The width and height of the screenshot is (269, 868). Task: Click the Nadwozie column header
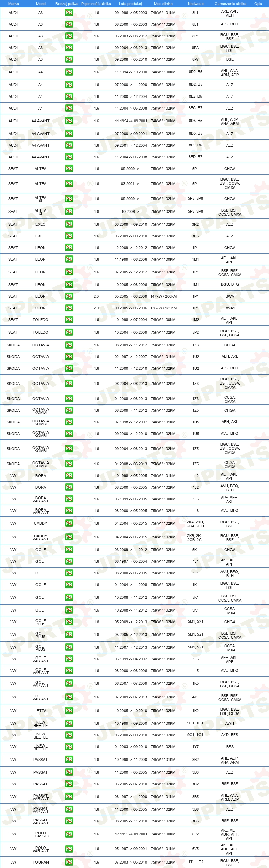196,4
